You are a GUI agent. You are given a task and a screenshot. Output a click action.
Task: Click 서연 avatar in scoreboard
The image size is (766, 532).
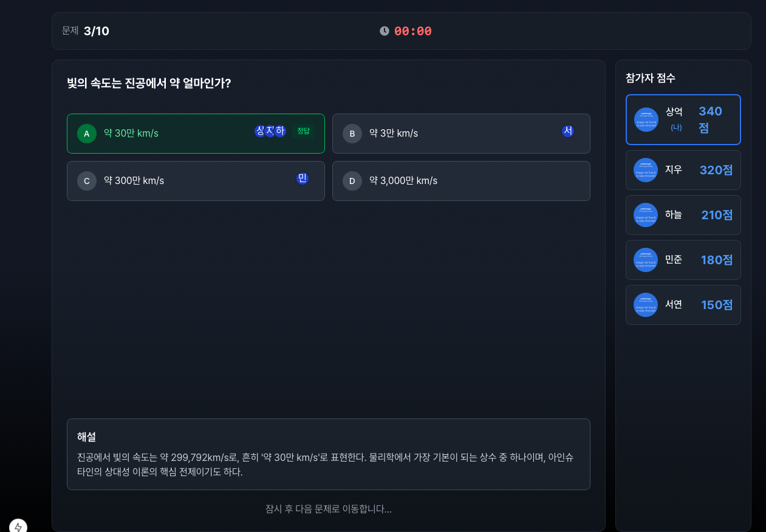coord(646,305)
